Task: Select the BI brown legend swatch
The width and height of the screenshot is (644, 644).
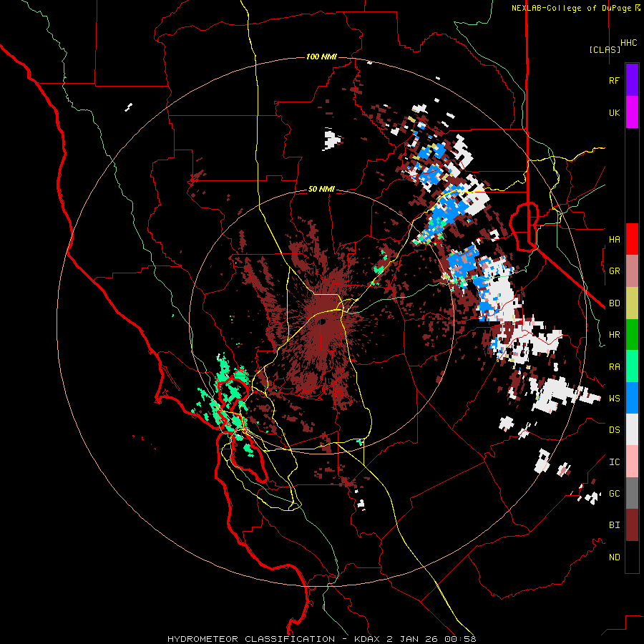Action: 632,525
